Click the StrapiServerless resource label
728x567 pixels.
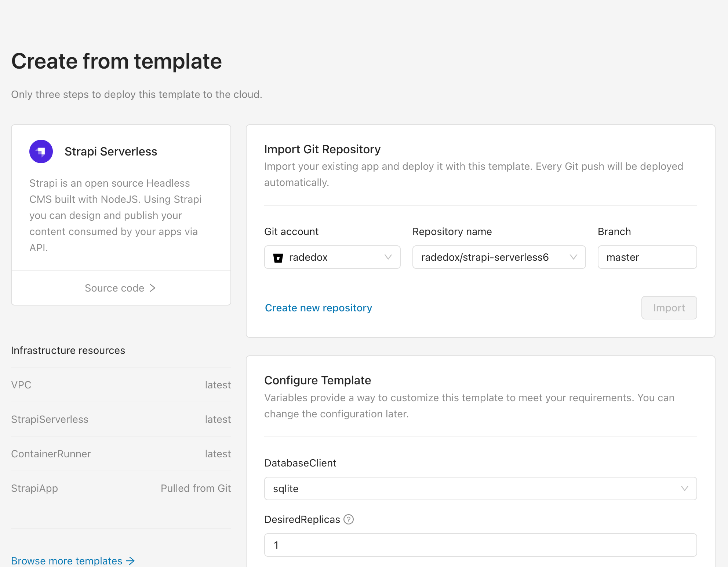(x=50, y=419)
